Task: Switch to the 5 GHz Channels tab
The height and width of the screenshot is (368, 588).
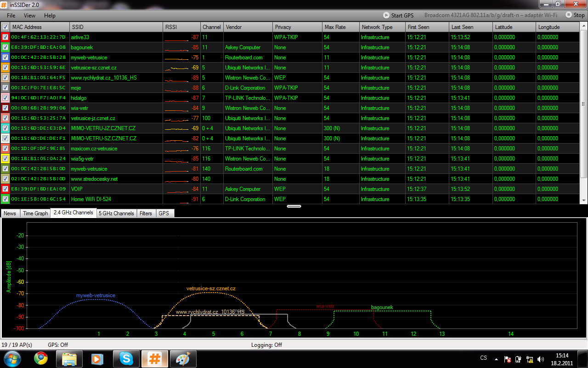Action: tap(117, 213)
